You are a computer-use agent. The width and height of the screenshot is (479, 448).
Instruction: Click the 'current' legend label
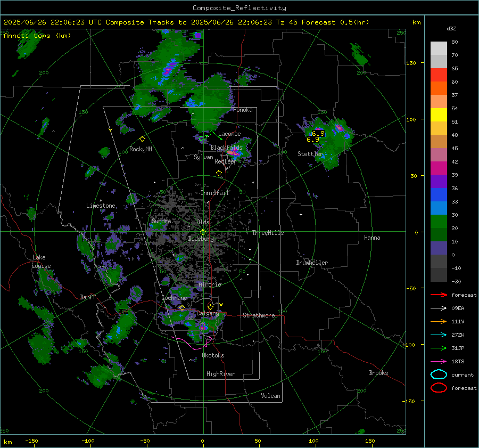click(x=463, y=375)
